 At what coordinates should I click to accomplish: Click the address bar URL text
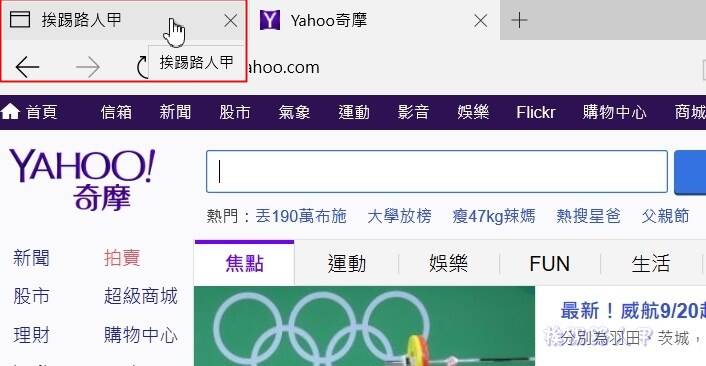[x=284, y=68]
